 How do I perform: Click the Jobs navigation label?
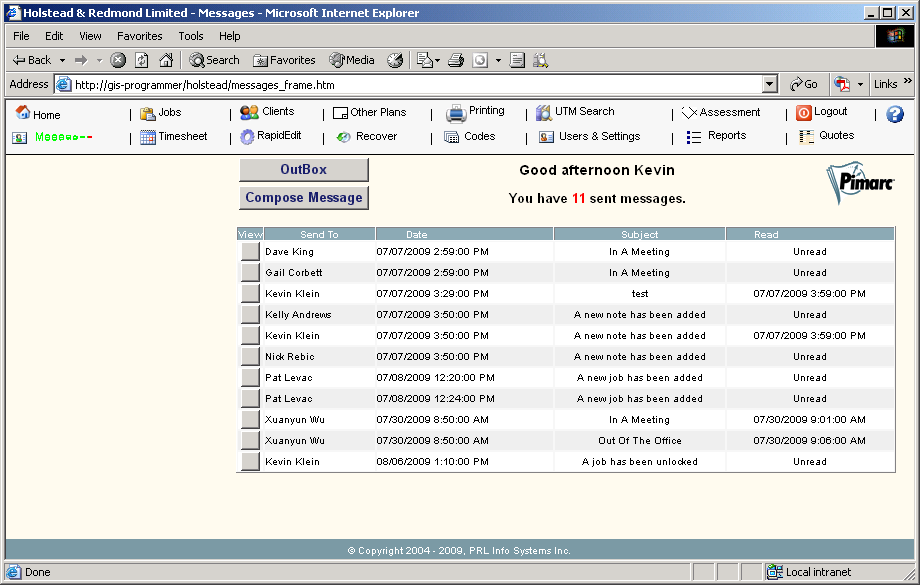click(x=170, y=112)
